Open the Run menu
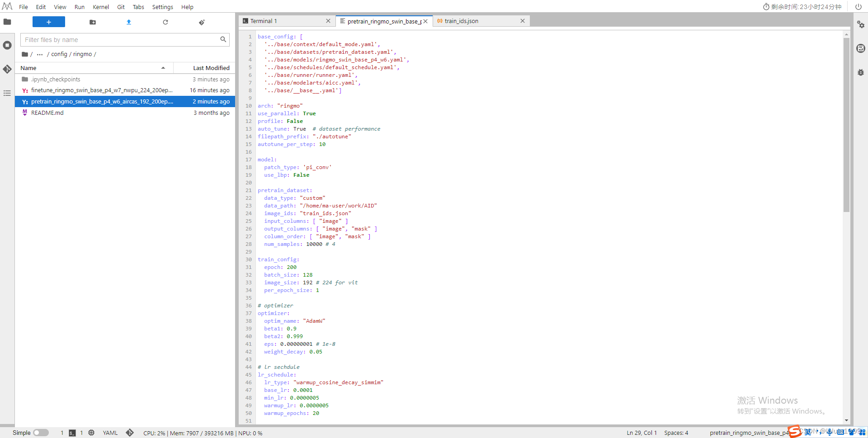Viewport: 868px width, 438px height. (80, 7)
